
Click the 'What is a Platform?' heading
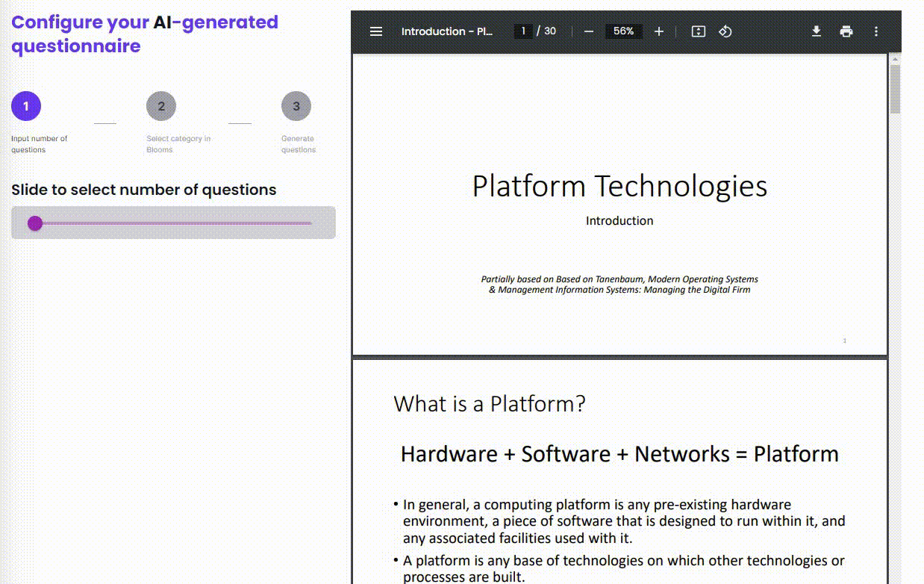click(489, 404)
